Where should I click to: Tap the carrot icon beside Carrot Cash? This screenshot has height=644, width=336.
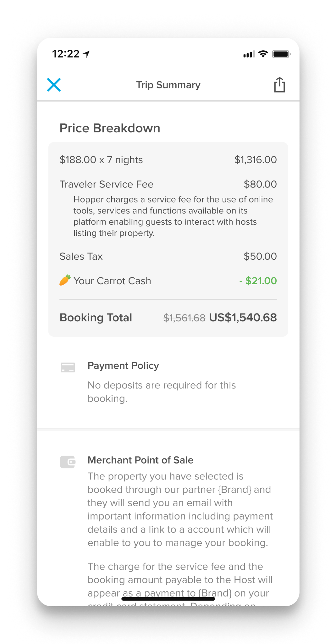pyautogui.click(x=65, y=280)
